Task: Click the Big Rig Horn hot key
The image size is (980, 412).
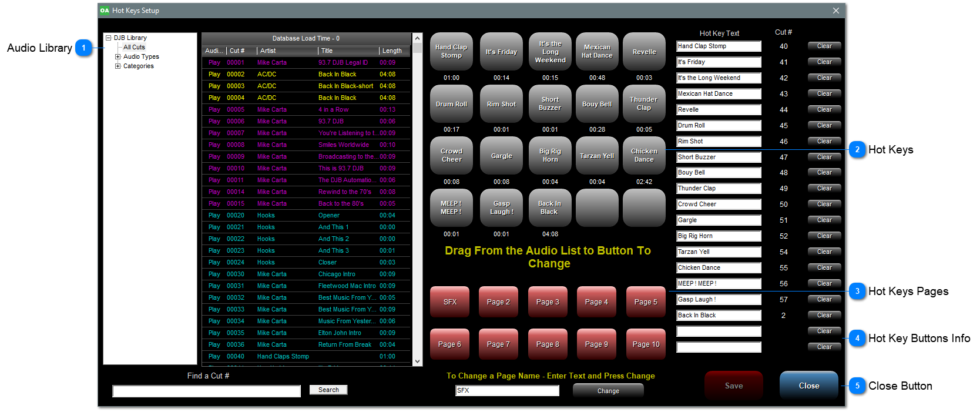Action: [550, 155]
